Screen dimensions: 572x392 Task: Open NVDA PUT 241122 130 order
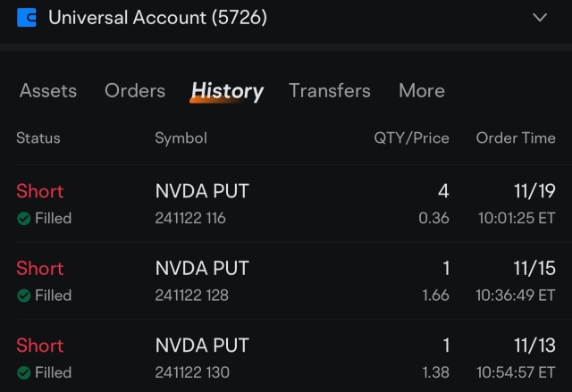tap(286, 357)
